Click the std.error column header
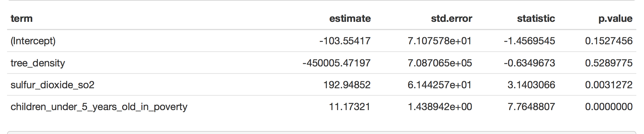644x134 pixels. (x=452, y=19)
